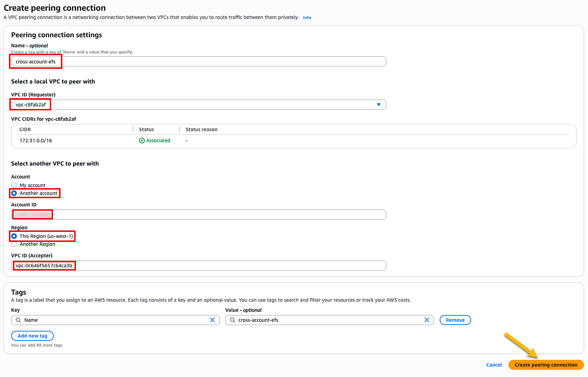Click the Cancel link
The width and height of the screenshot is (588, 377).
click(x=494, y=364)
